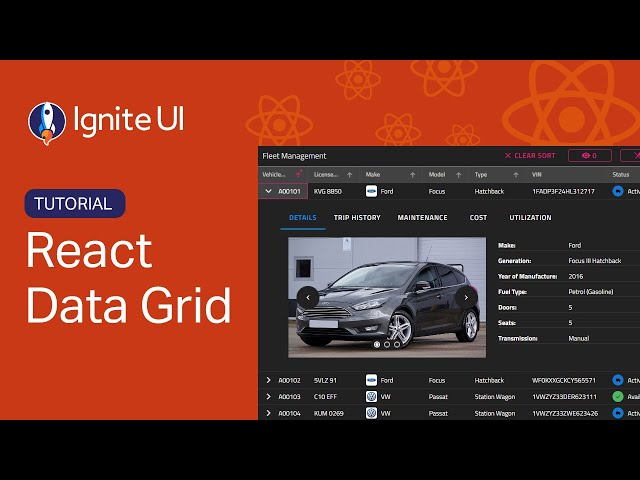Screen dimensions: 640x480
Task: Switch to TRIP HISTORY tab
Action: 357,218
